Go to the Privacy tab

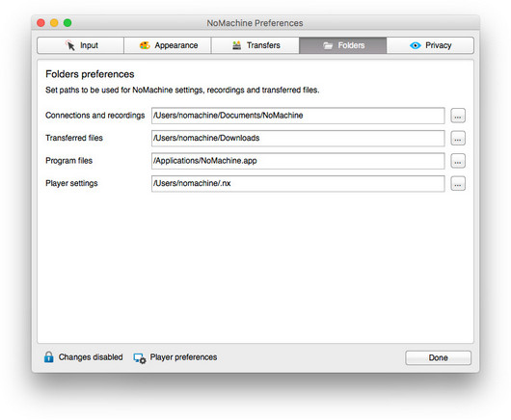pos(430,45)
